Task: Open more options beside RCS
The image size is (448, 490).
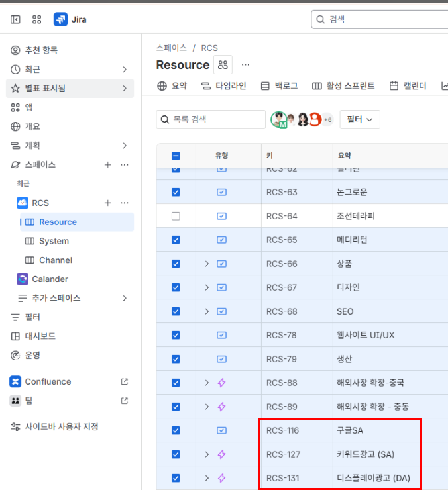Action: tap(124, 203)
